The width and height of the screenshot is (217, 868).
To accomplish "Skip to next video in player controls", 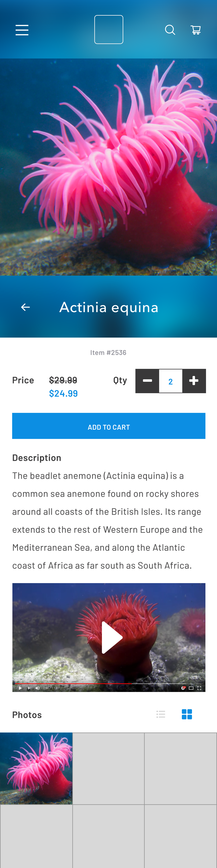I will pos(29,688).
